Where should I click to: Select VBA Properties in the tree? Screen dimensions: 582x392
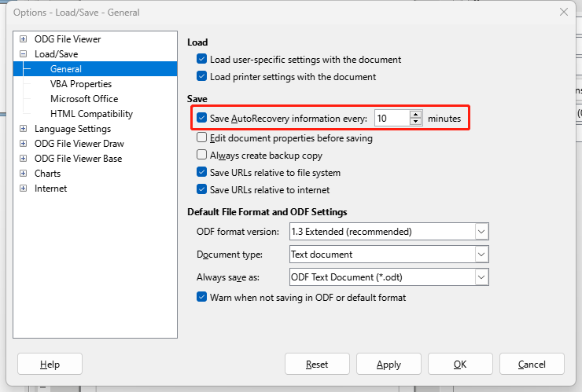click(81, 84)
